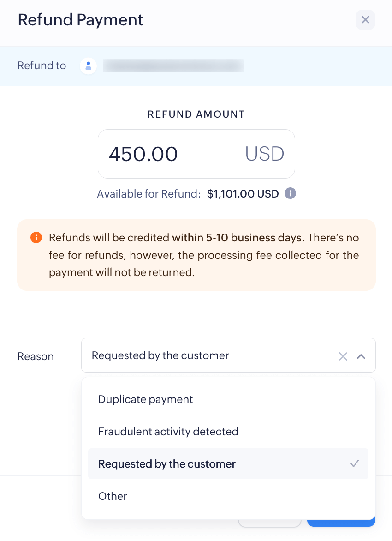Click the info icon beside Available for Refund
Screen dimensions: 392x541
(x=290, y=193)
